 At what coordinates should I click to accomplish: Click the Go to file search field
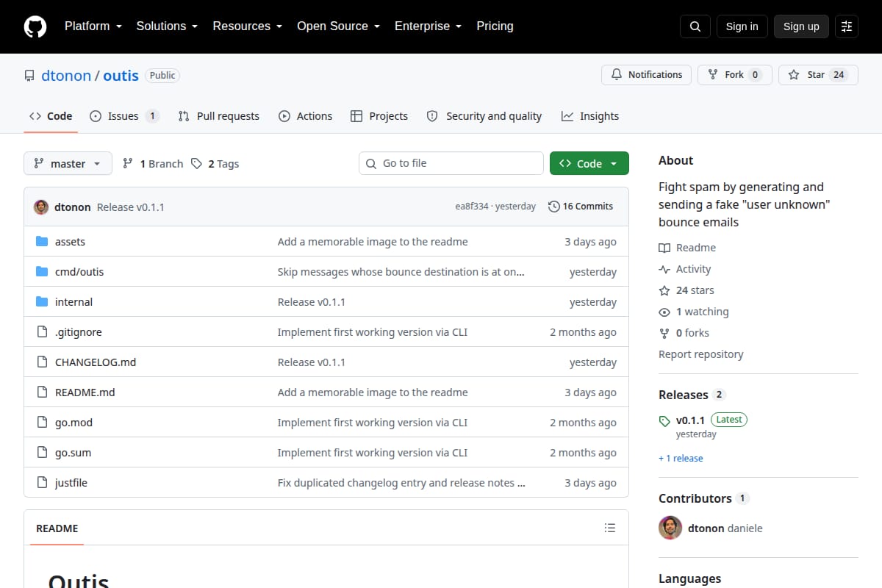(451, 163)
